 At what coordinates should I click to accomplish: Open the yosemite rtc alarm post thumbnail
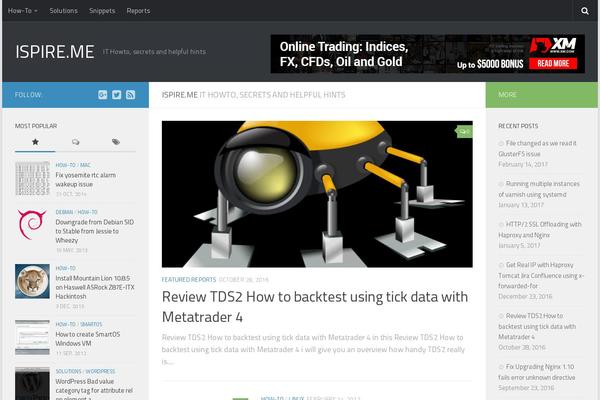[33, 178]
